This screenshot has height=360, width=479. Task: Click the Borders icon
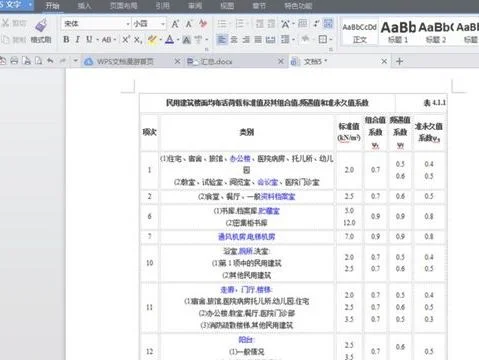[322, 40]
